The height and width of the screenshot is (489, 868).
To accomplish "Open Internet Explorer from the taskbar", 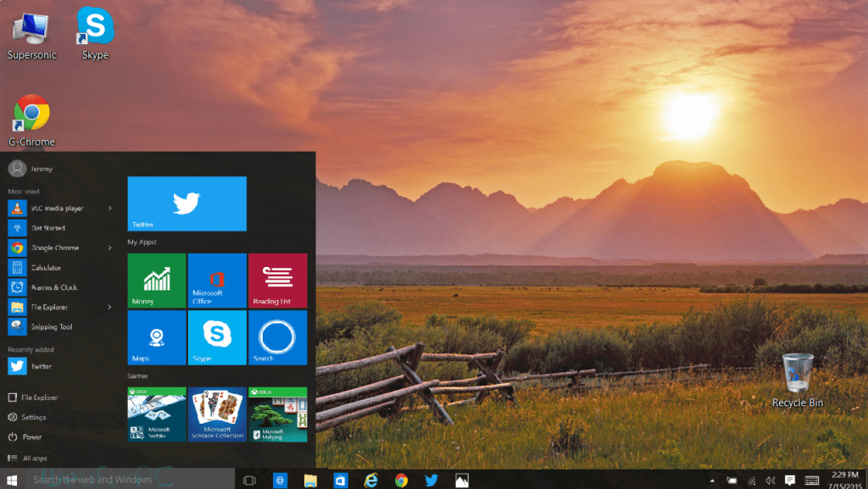I will point(371,481).
